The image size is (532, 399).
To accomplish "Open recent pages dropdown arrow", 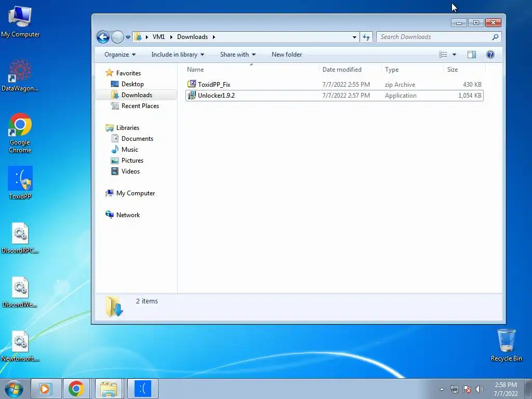I will pyautogui.click(x=128, y=37).
